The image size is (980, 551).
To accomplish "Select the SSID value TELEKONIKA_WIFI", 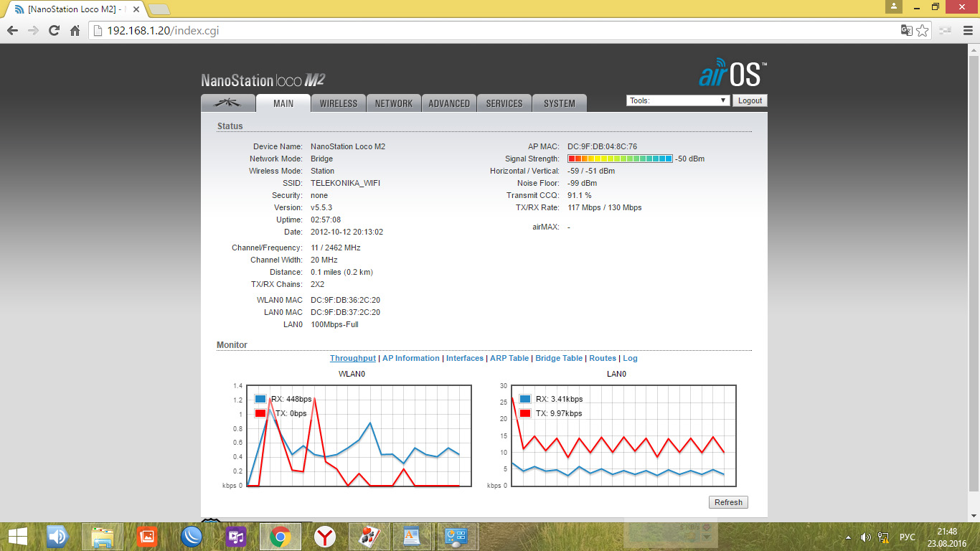I will (346, 183).
